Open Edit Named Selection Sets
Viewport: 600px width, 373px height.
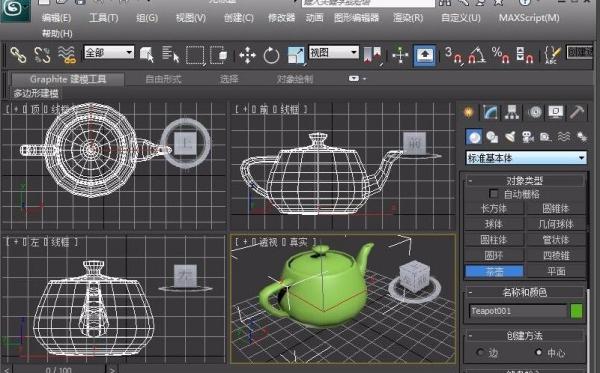click(x=552, y=55)
